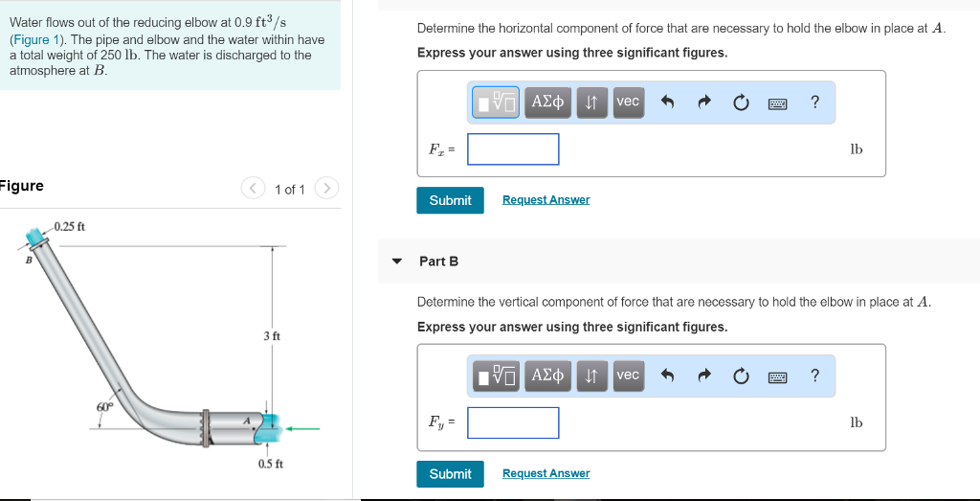Collapse the Part B section triangle
The width and height of the screenshot is (980, 501).
coord(397,262)
